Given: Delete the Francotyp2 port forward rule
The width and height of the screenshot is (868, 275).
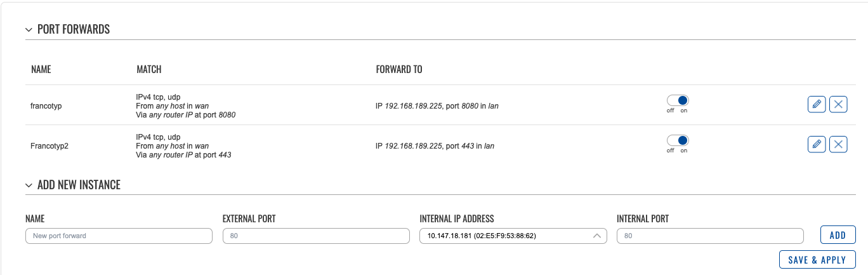Looking at the screenshot, I should (839, 145).
